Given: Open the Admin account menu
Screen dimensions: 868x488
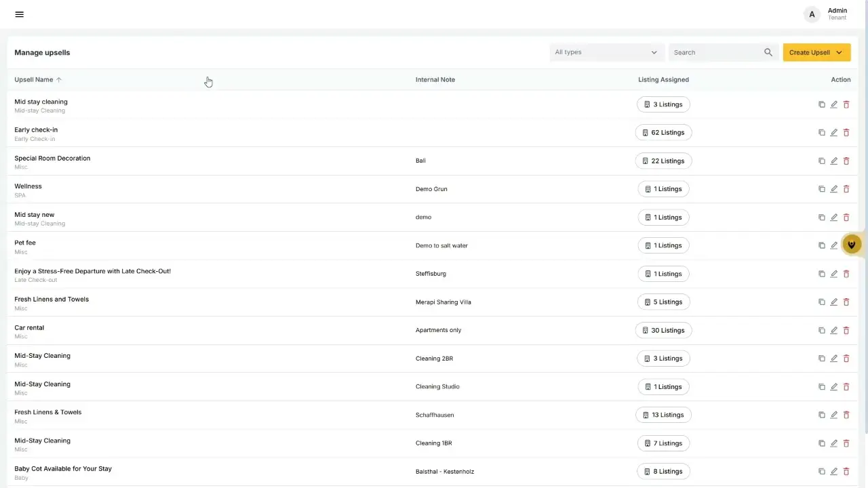Looking at the screenshot, I should tap(826, 14).
